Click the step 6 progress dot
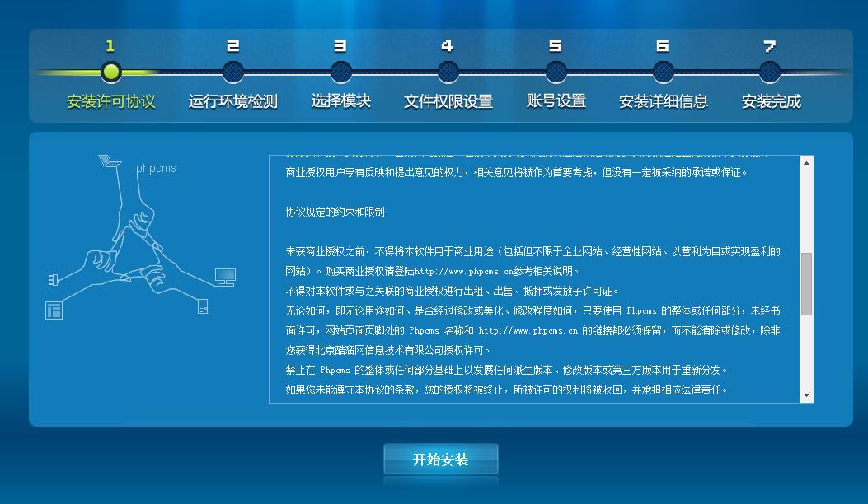The width and height of the screenshot is (868, 504). (664, 72)
